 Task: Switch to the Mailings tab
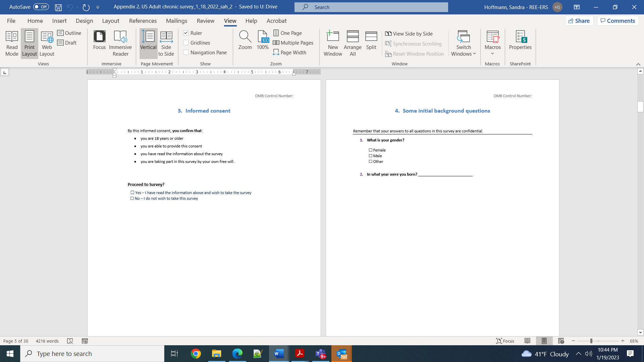click(x=176, y=21)
